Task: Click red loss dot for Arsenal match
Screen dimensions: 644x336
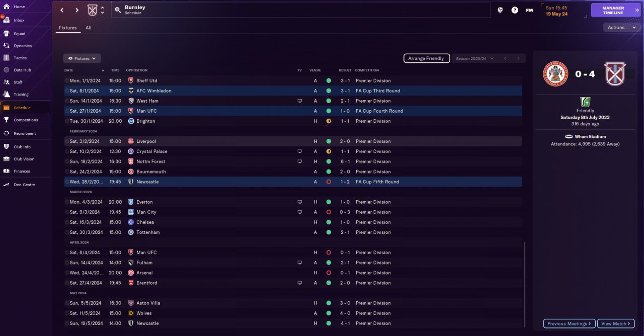Action: click(x=329, y=273)
